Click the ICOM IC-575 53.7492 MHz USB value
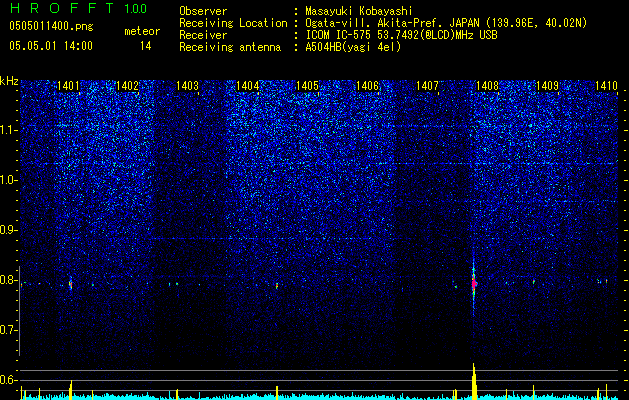The image size is (629, 400). point(401,35)
